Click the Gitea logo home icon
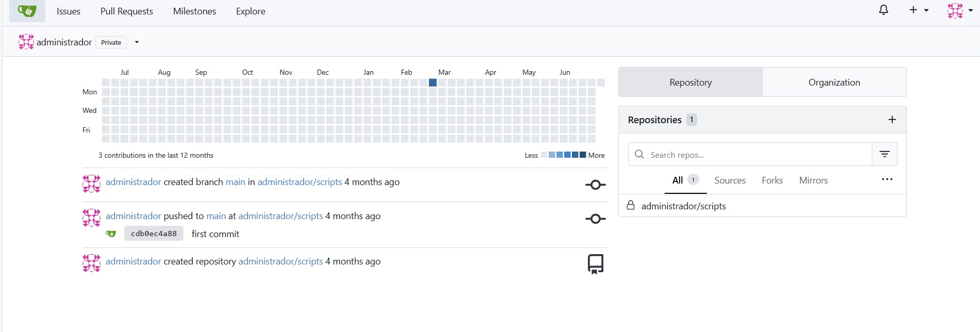 click(27, 11)
